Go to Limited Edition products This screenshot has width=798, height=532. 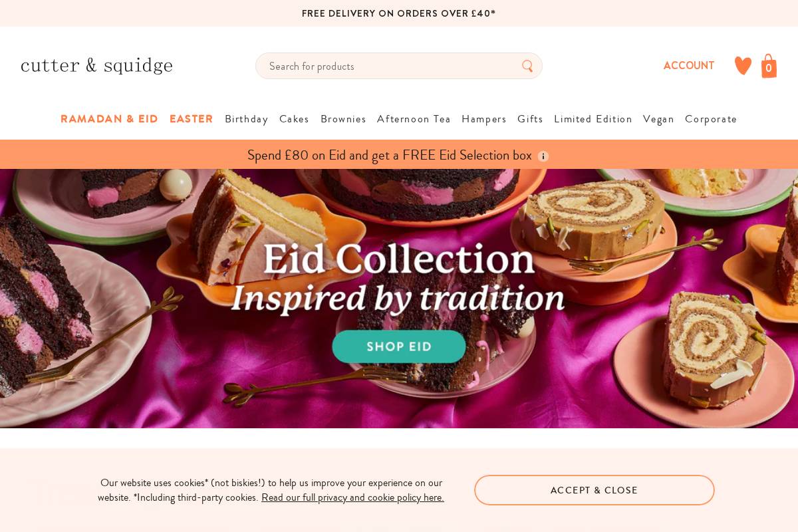click(x=593, y=119)
